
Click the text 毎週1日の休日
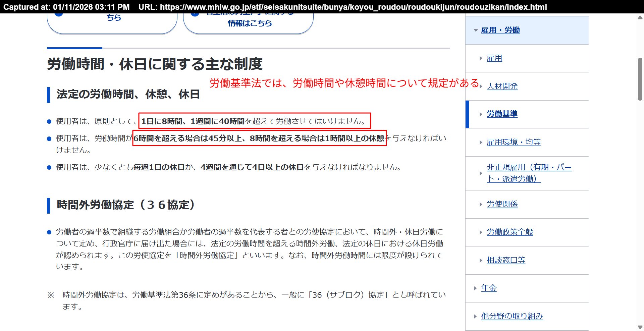pyautogui.click(x=159, y=167)
